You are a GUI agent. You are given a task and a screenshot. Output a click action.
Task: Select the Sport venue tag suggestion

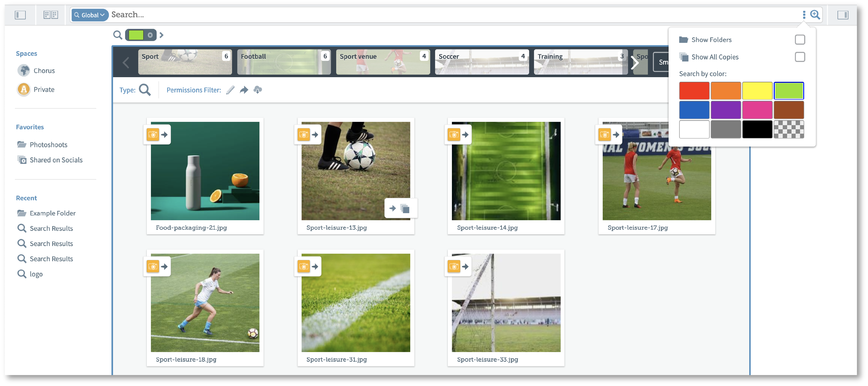click(383, 62)
